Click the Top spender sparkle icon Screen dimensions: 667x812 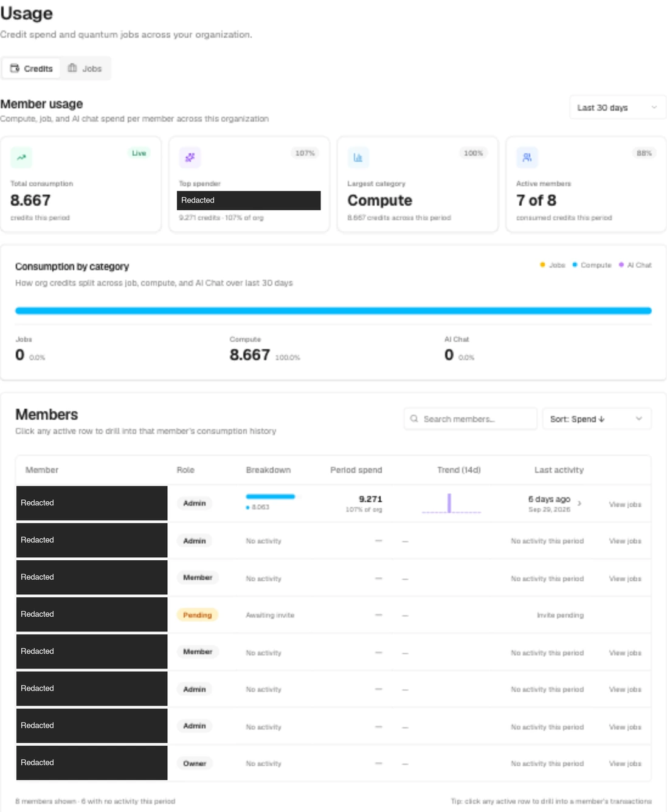[190, 158]
